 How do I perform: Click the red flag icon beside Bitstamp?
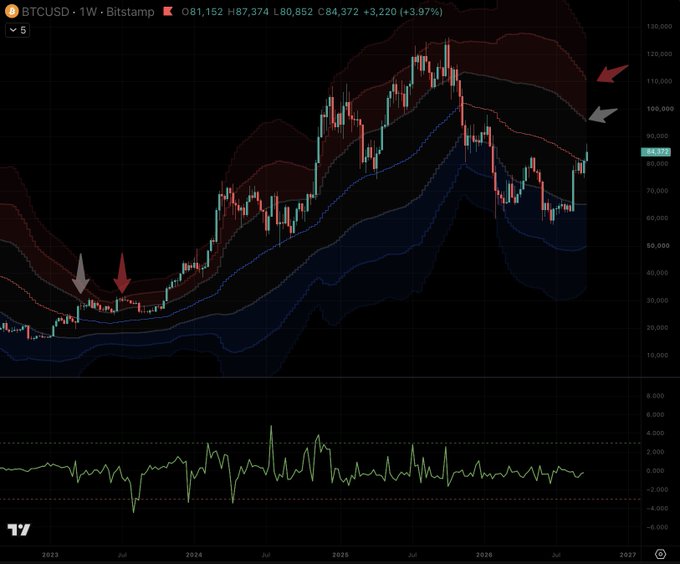[167, 11]
